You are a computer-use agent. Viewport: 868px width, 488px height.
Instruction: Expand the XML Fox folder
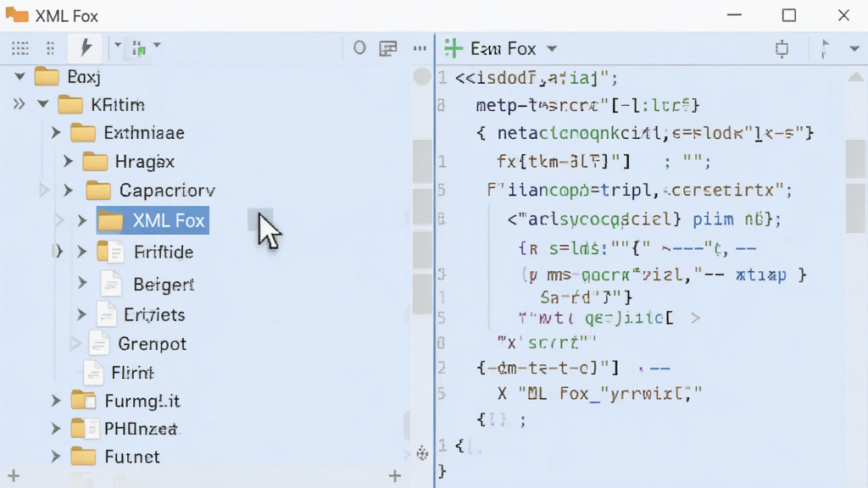[x=82, y=221]
